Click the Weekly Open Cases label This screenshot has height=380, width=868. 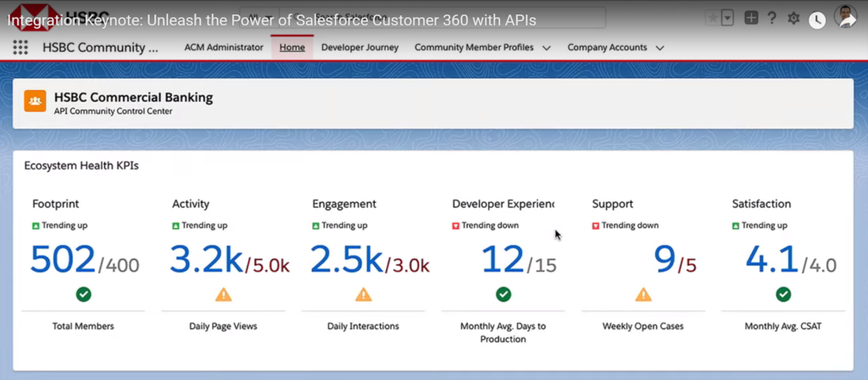pos(643,327)
